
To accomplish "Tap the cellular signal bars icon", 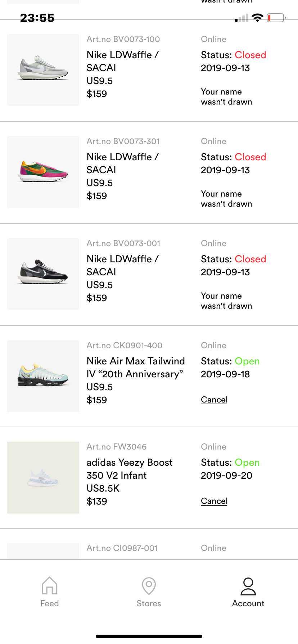I will (x=241, y=18).
